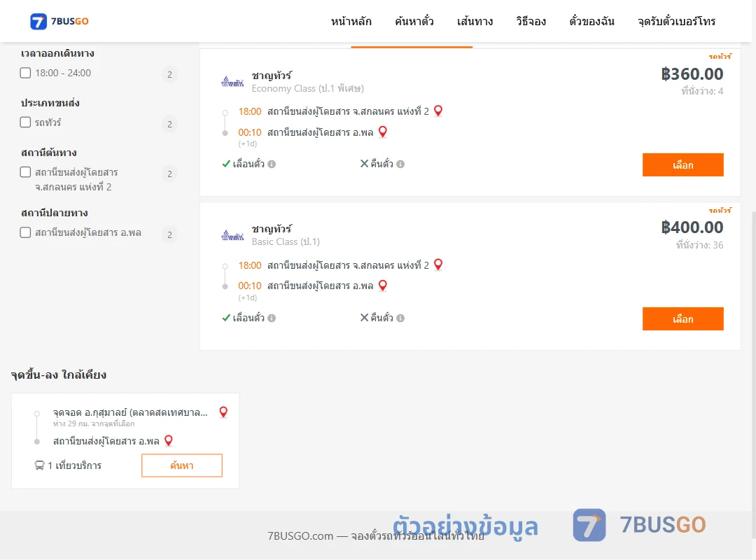Click ชาญทัวร์ name in Basic Class card

tap(272, 229)
